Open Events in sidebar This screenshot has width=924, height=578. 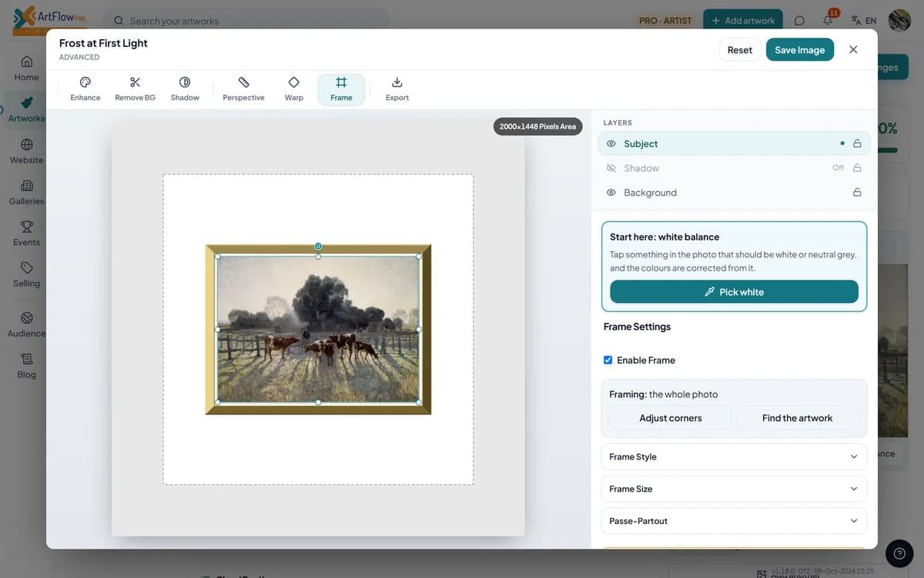(x=26, y=234)
